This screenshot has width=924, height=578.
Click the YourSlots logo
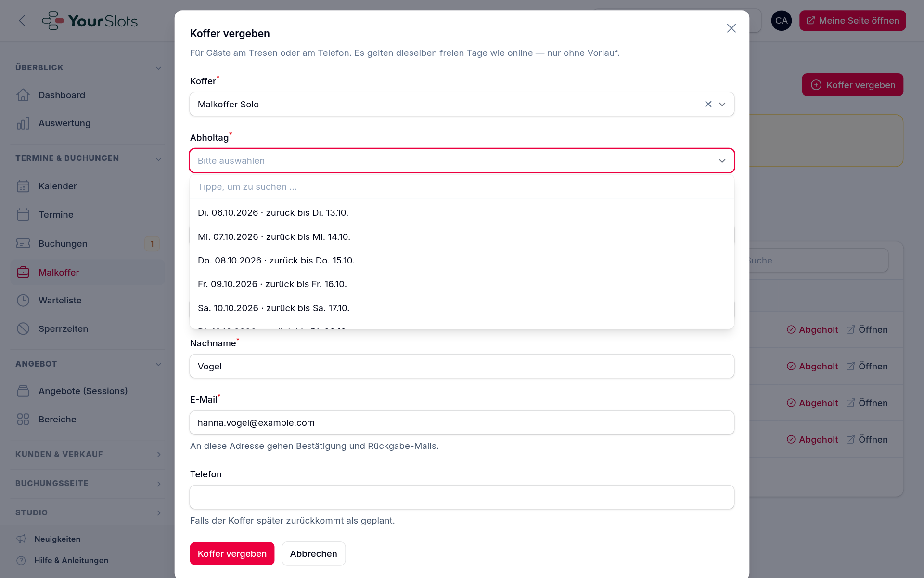pos(90,21)
